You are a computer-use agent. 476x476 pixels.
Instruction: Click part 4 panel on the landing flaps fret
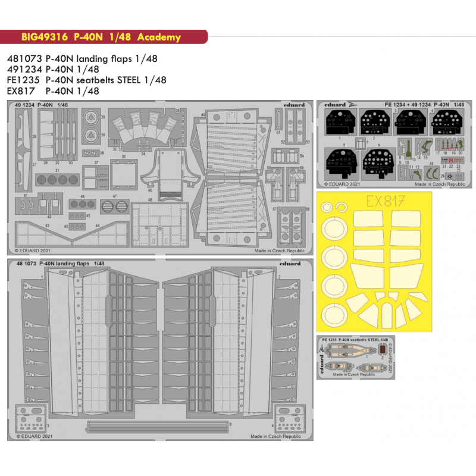(x=290, y=419)
